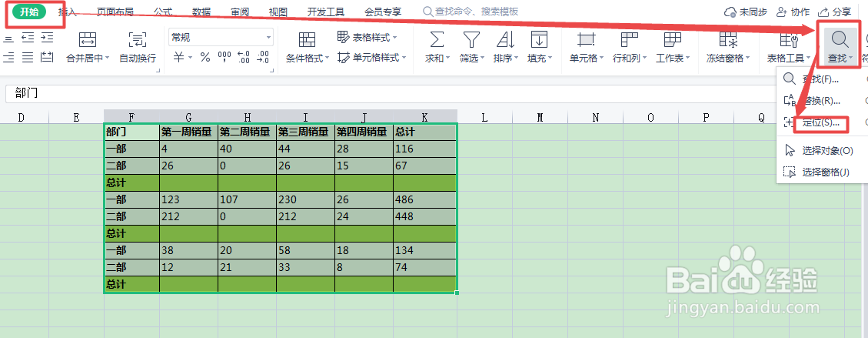Click the 查找命令、搜索模板 search box
Image resolution: width=868 pixels, height=338 pixels.
pyautogui.click(x=471, y=12)
